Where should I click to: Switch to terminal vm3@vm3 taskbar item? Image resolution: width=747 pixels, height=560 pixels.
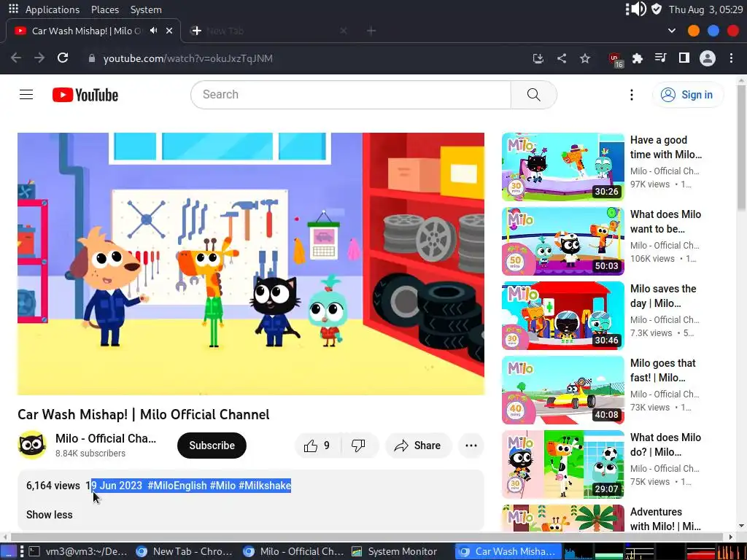pos(78,551)
